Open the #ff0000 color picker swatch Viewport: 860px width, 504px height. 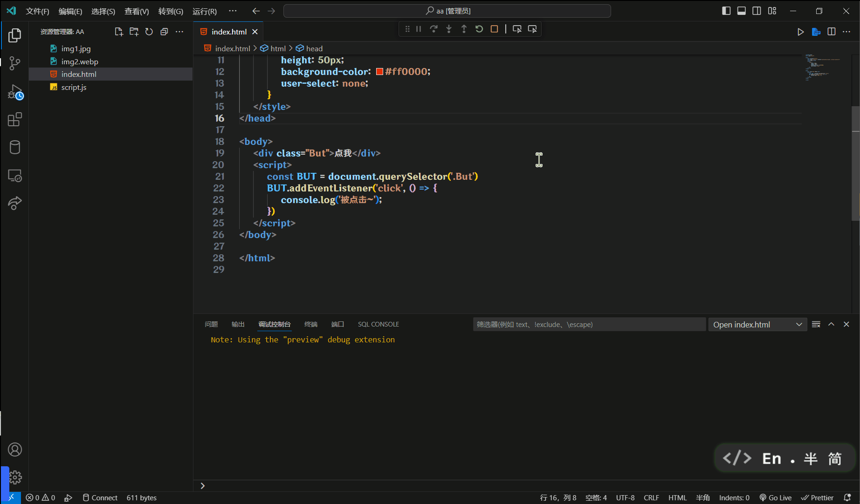pyautogui.click(x=379, y=71)
